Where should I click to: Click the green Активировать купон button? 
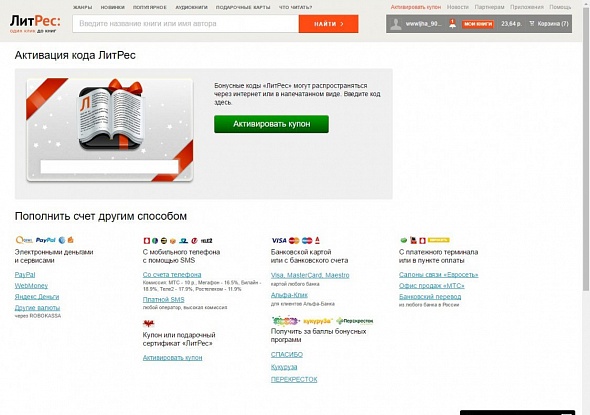point(271,124)
